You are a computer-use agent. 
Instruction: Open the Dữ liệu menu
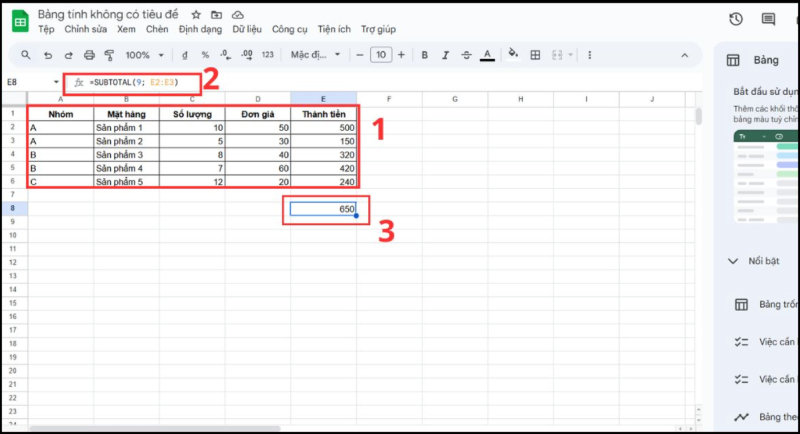coord(247,30)
